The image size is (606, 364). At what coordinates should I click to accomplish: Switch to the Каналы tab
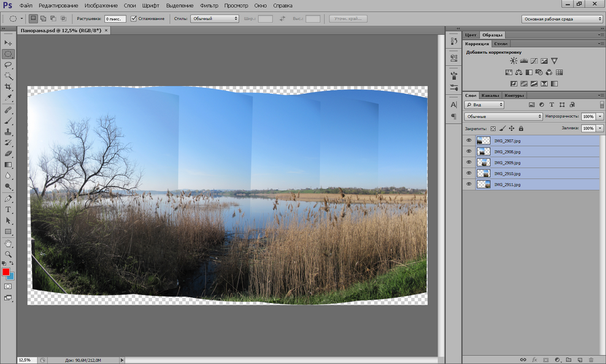(x=490, y=96)
